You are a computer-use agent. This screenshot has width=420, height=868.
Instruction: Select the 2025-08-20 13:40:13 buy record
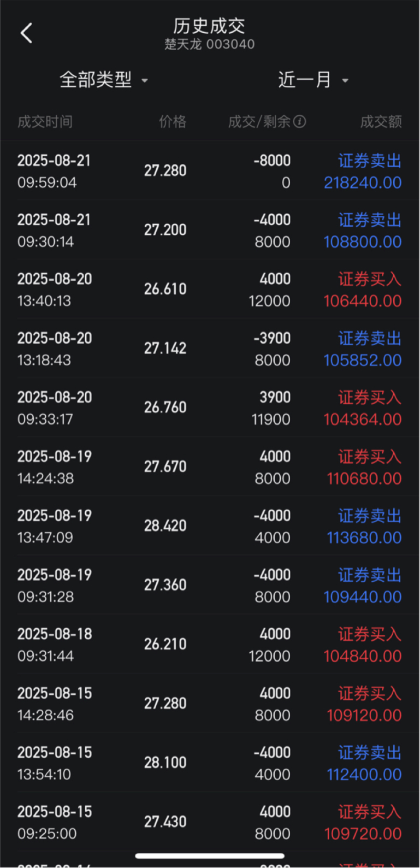(x=210, y=290)
